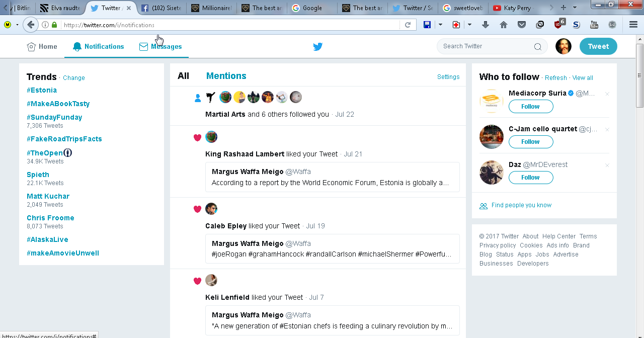644x338 pixels.
Task: Click the Messages envelope icon
Action: [x=144, y=47]
